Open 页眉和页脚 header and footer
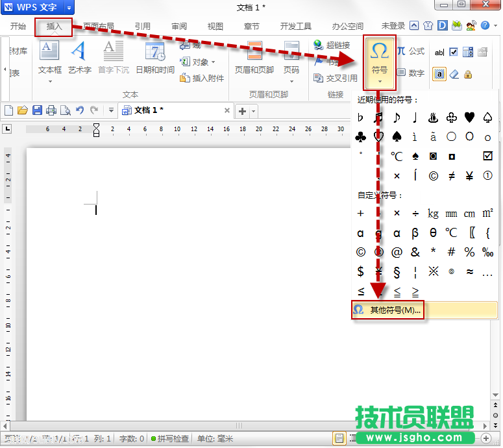This screenshot has width=503, height=448. pyautogui.click(x=254, y=58)
